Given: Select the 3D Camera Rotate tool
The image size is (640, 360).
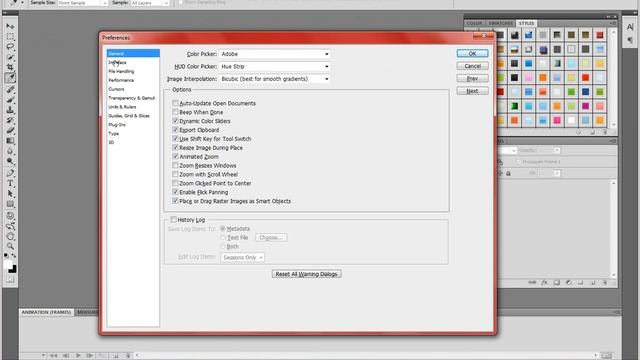Looking at the screenshot, I should [10, 226].
